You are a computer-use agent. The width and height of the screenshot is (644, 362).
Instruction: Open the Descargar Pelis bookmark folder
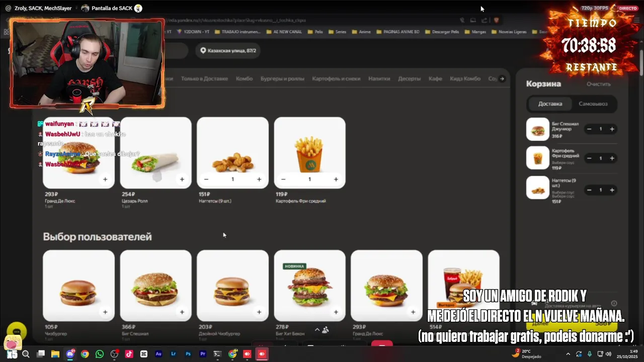[442, 32]
